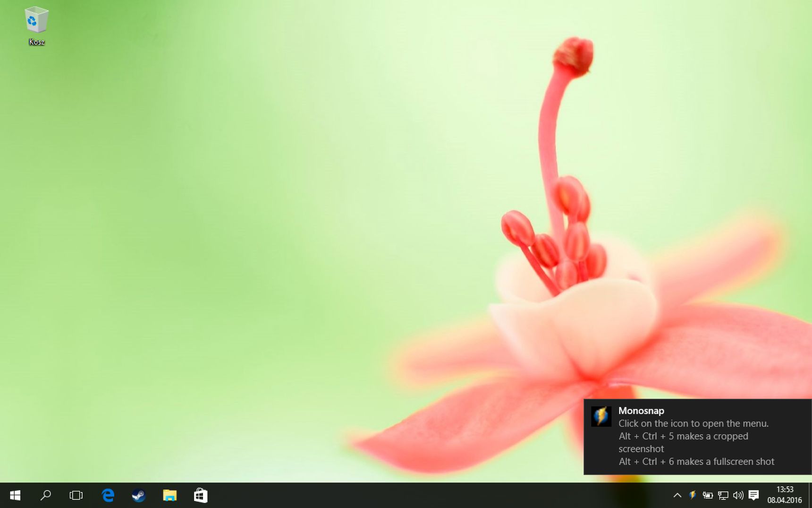Open the battery status tray icon
The image size is (812, 508).
tap(708, 495)
